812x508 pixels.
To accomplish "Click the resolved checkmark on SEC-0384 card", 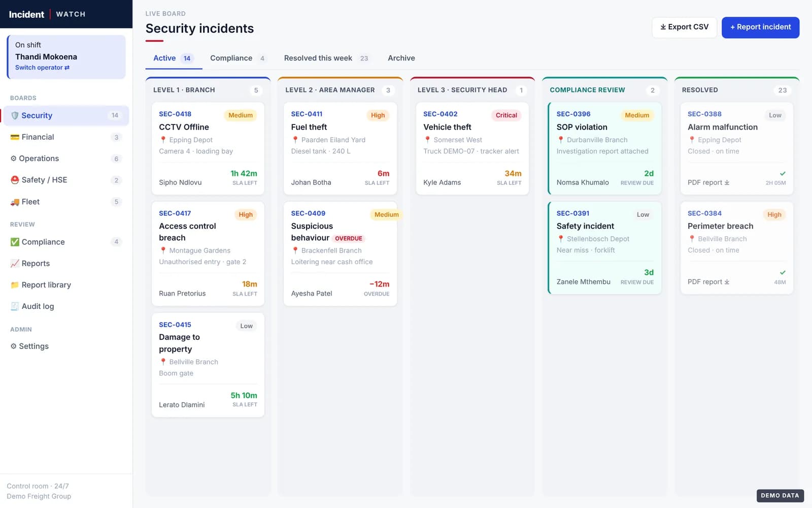I will click(x=783, y=272).
